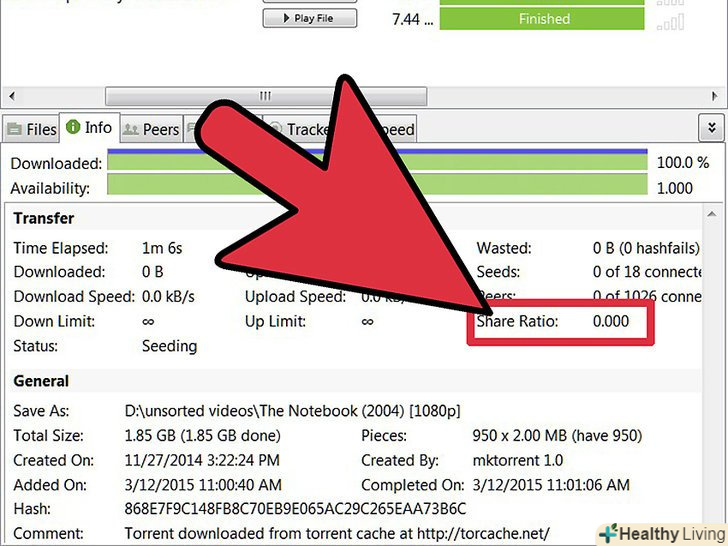The height and width of the screenshot is (546, 728).
Task: Click the Download Speed value 0.0 kB/s
Action: point(168,296)
